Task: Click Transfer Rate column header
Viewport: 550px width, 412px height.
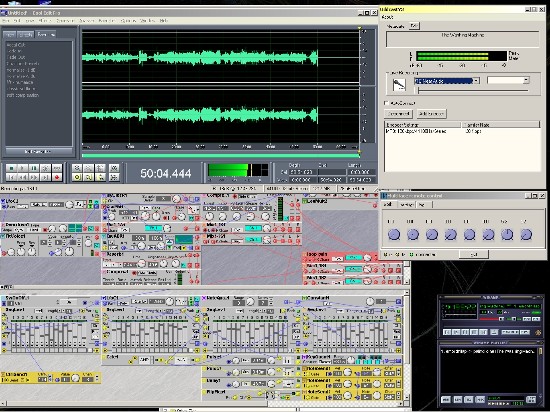Action: (x=501, y=124)
